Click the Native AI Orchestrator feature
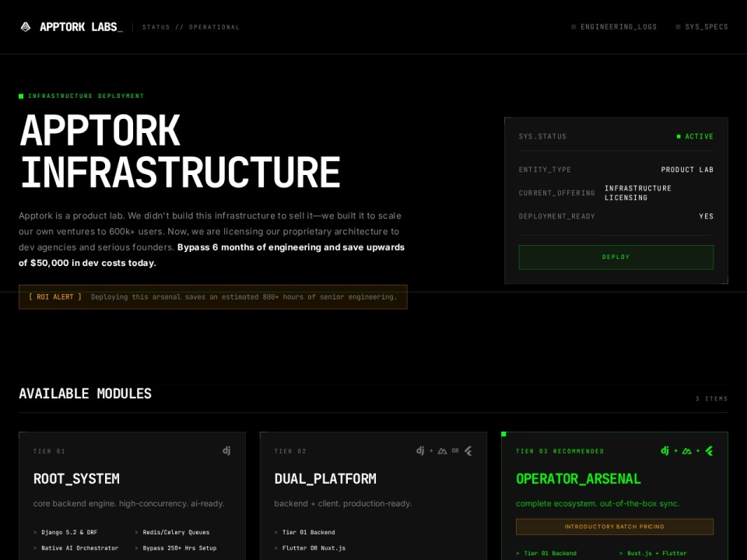This screenshot has height=560, width=747. [x=79, y=548]
